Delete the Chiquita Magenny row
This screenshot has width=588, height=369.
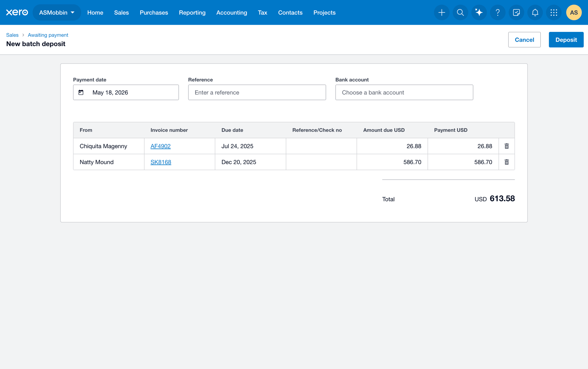point(507,146)
